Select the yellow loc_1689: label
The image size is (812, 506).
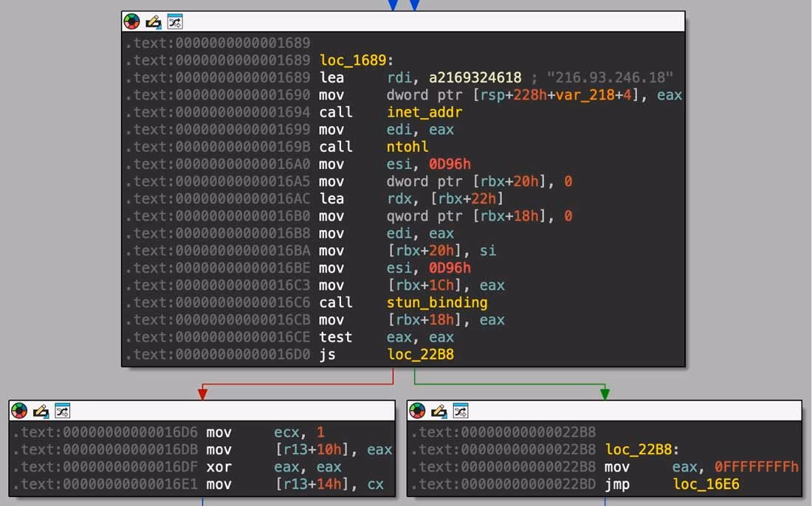357,60
